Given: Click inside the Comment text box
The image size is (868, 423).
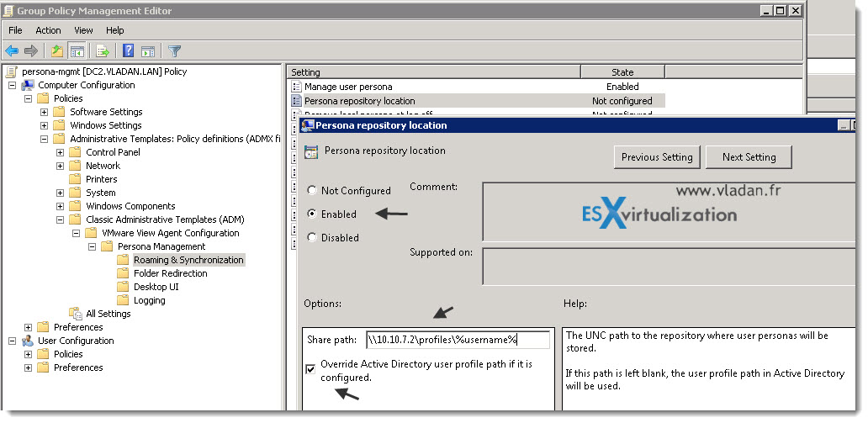Looking at the screenshot, I should [x=669, y=212].
